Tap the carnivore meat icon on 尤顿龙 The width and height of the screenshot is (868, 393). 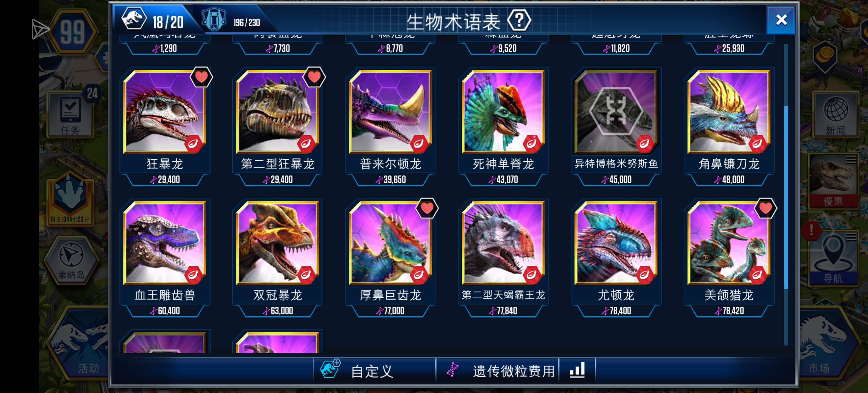(x=645, y=275)
